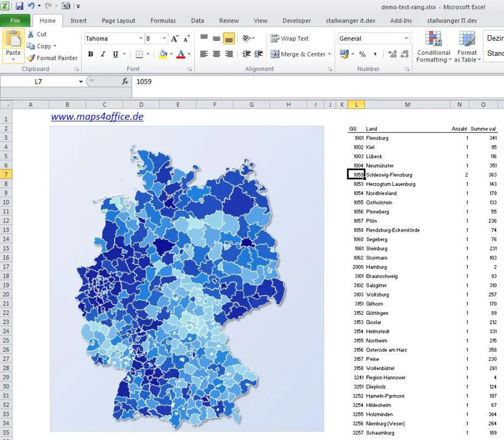Click the Increase Decimal icon
This screenshot has height=440, width=504.
(x=392, y=54)
